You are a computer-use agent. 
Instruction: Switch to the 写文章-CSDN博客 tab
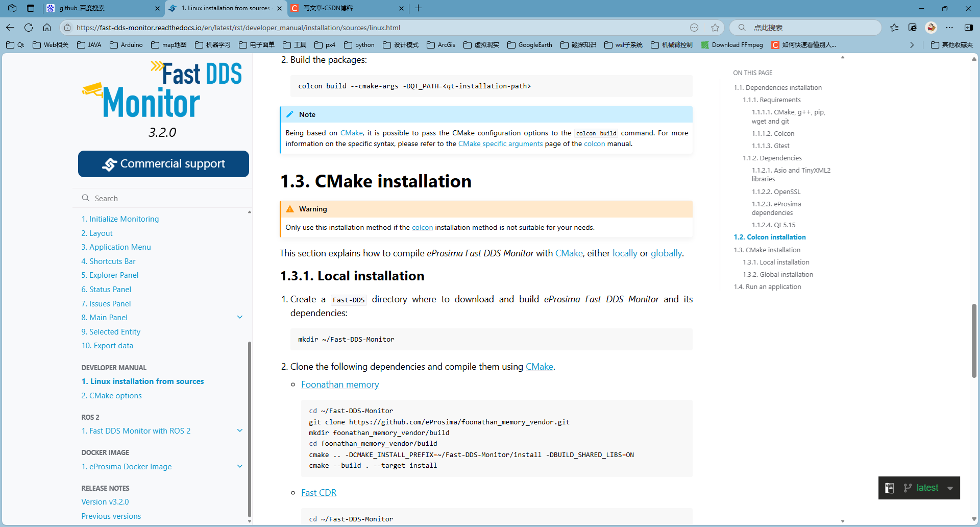(x=337, y=8)
